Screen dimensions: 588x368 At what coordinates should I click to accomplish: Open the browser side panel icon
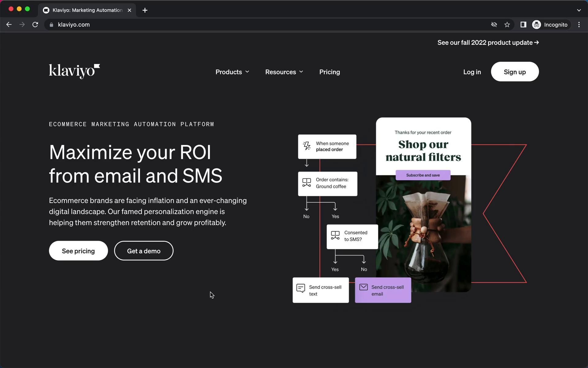pos(523,25)
